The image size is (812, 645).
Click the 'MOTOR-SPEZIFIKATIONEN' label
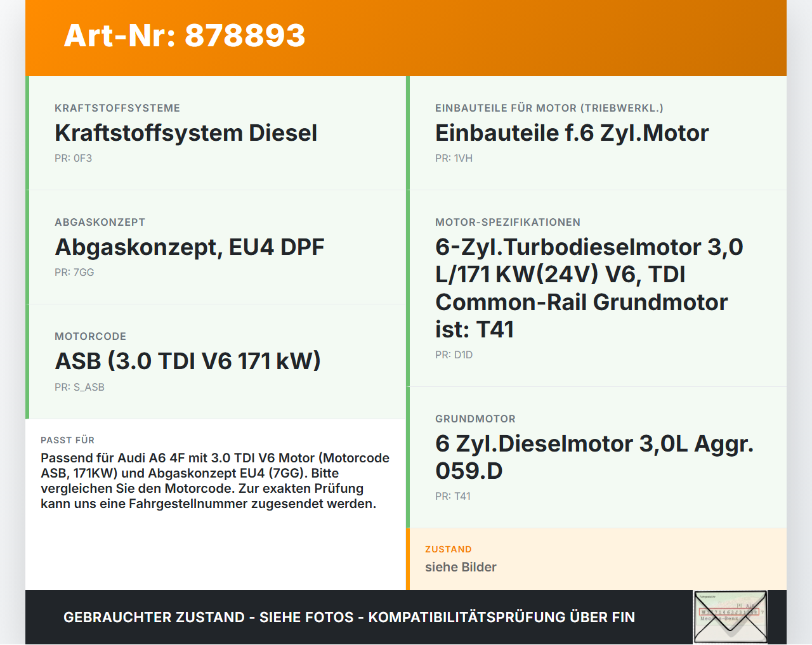pos(507,223)
